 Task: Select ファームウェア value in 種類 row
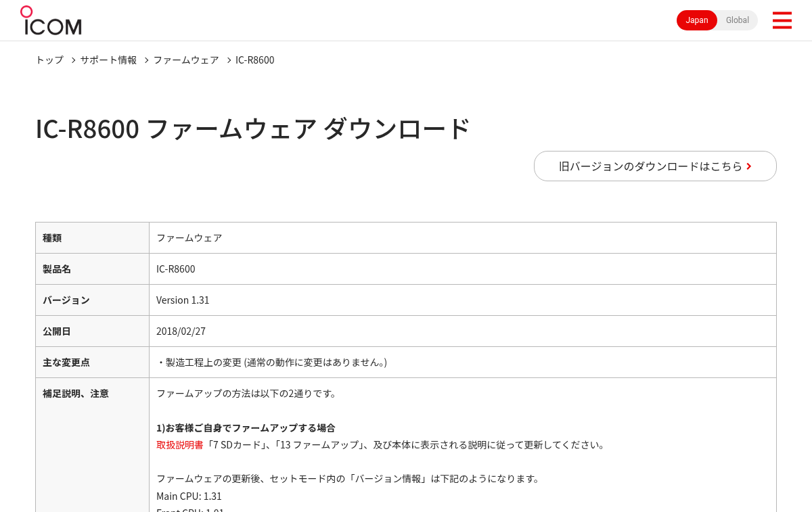point(189,238)
